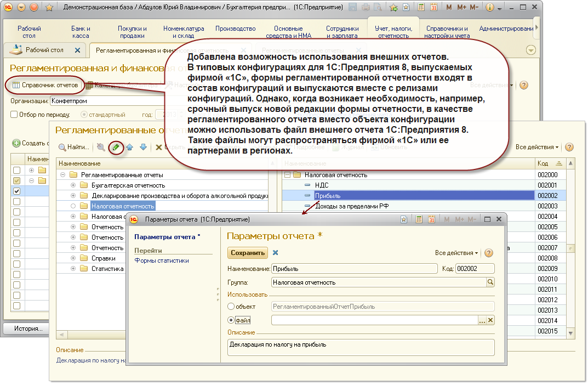Click the cancel search icon beside Найти
The width and height of the screenshot is (588, 385).
[100, 147]
